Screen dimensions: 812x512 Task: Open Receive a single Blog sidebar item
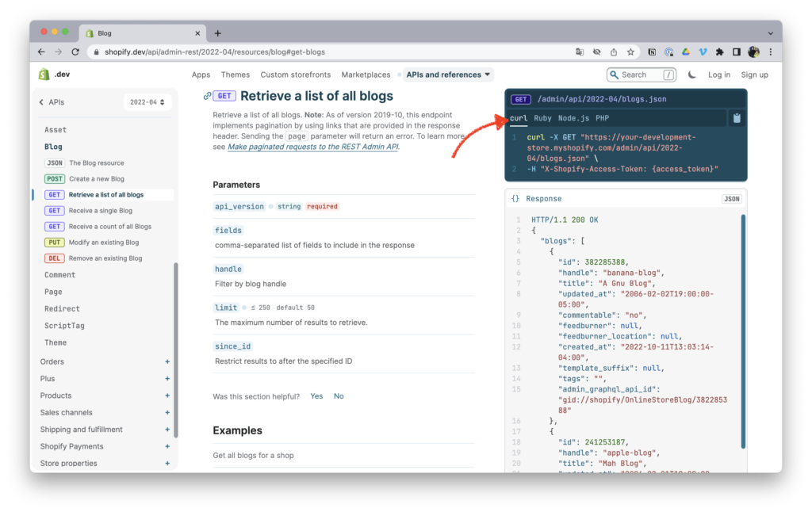coord(101,211)
